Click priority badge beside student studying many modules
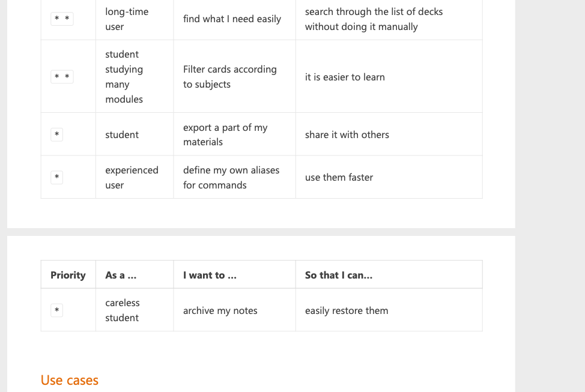This screenshot has width=585, height=392. pyautogui.click(x=62, y=77)
